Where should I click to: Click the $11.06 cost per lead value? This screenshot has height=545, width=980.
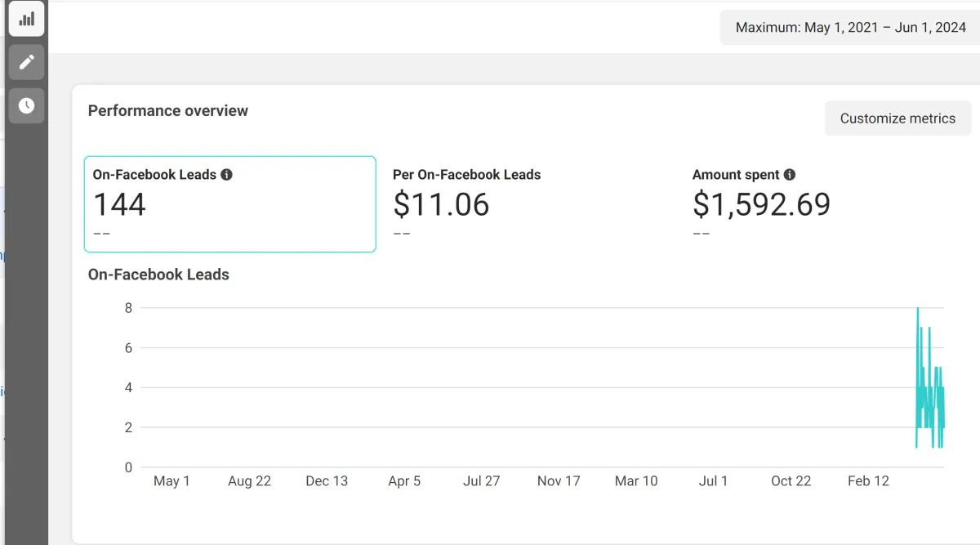coord(441,204)
